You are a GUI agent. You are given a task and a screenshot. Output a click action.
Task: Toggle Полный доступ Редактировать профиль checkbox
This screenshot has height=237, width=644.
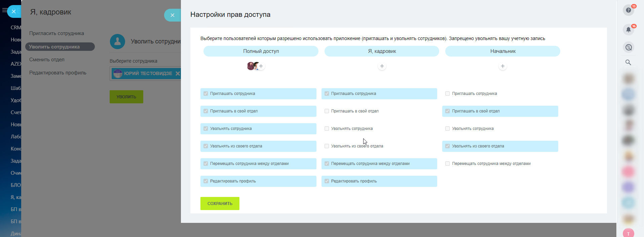pyautogui.click(x=206, y=181)
